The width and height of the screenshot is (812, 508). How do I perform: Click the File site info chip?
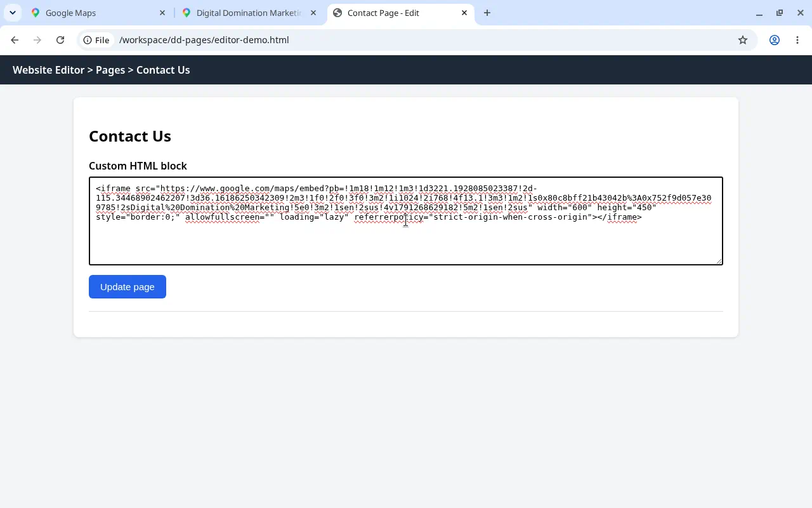[x=96, y=40]
